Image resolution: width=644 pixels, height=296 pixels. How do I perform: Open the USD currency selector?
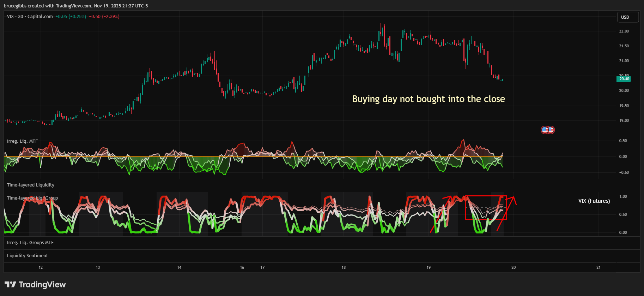click(x=628, y=17)
